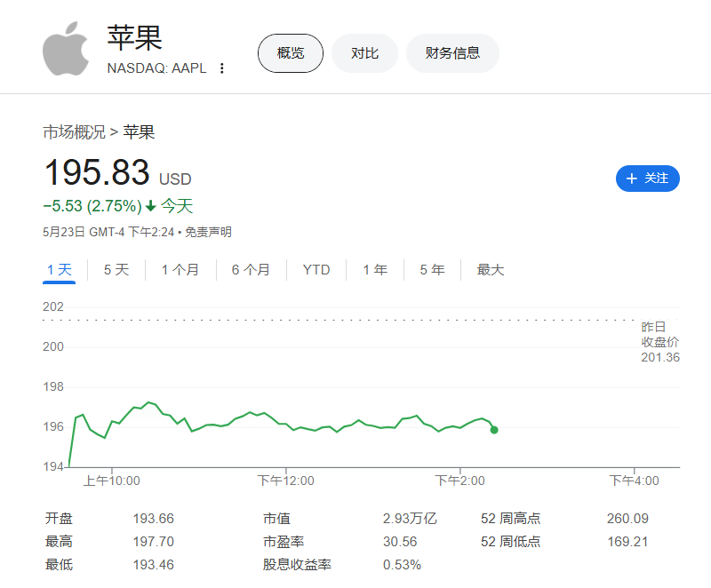Click the green down arrow price indicator

[x=151, y=206]
